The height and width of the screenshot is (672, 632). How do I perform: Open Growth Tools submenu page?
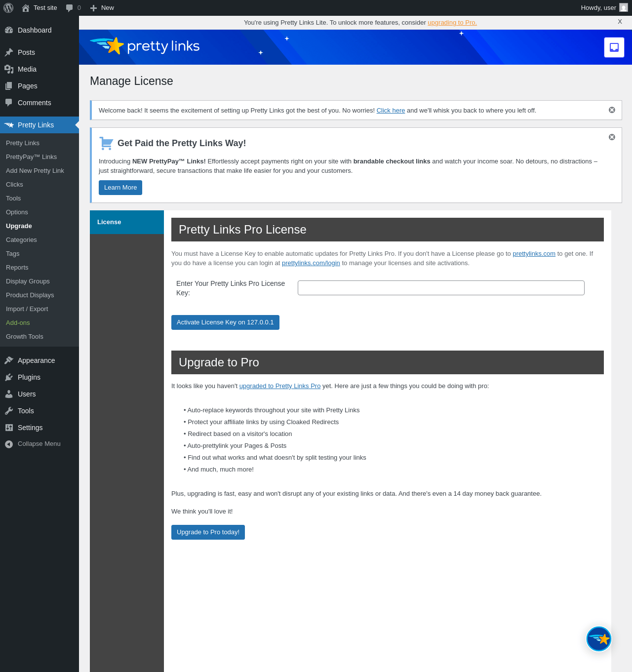(x=25, y=337)
